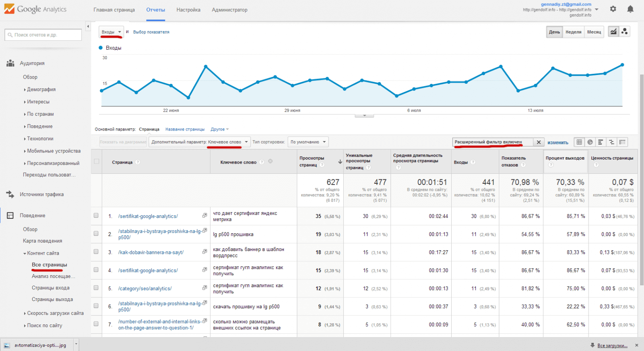Open the Входы metric dropdown
The image size is (644, 351).
click(x=111, y=32)
